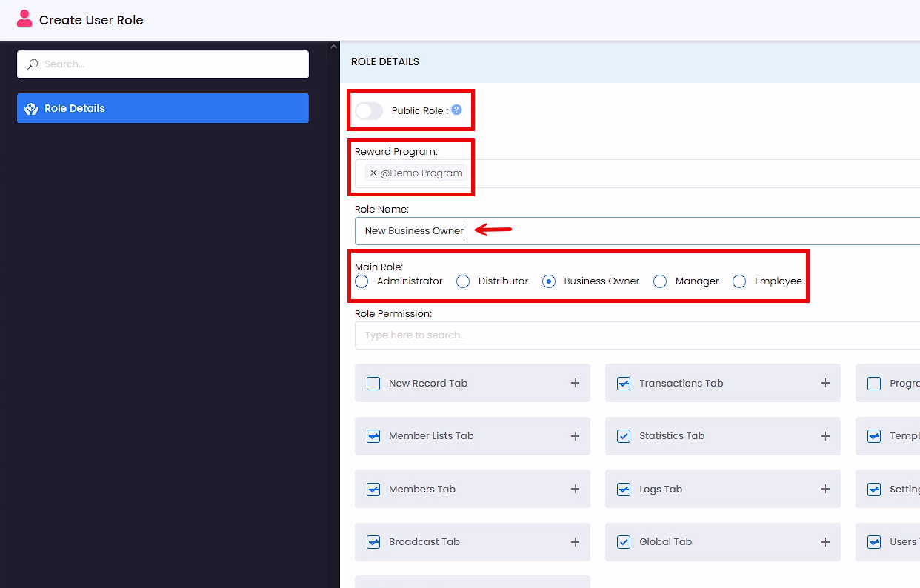Expand Logs Tab with plus icon

pyautogui.click(x=825, y=489)
